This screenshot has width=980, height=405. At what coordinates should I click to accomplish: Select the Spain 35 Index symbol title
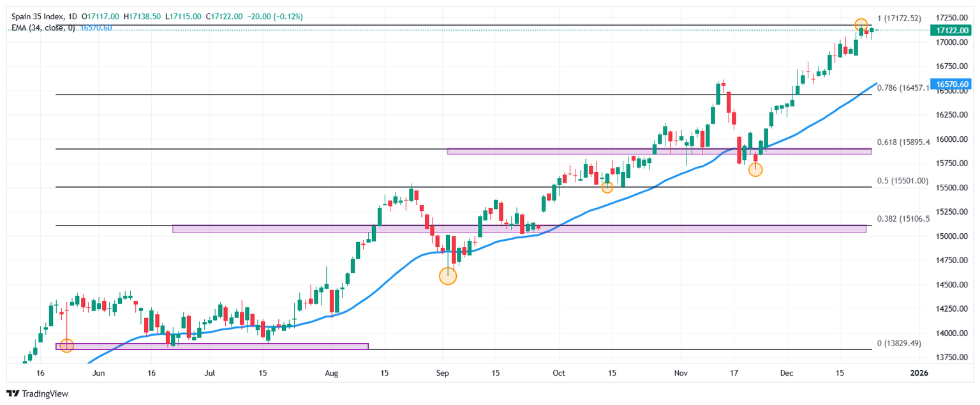pyautogui.click(x=38, y=16)
